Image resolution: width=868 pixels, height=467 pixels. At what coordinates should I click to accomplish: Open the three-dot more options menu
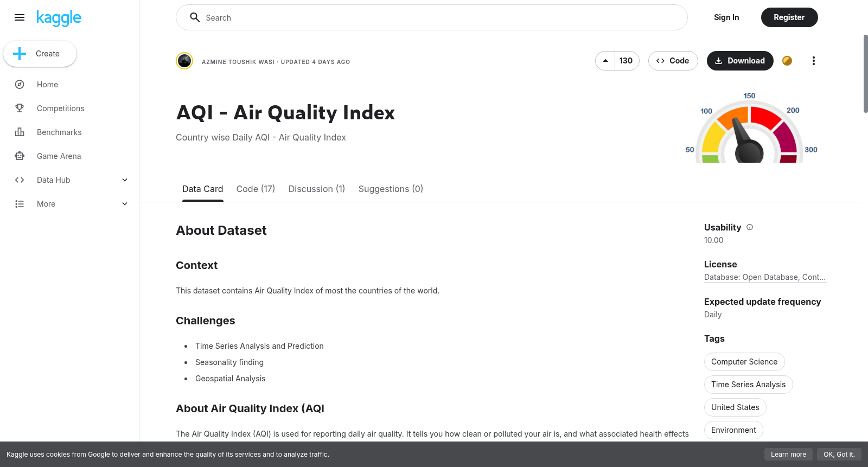tap(813, 61)
